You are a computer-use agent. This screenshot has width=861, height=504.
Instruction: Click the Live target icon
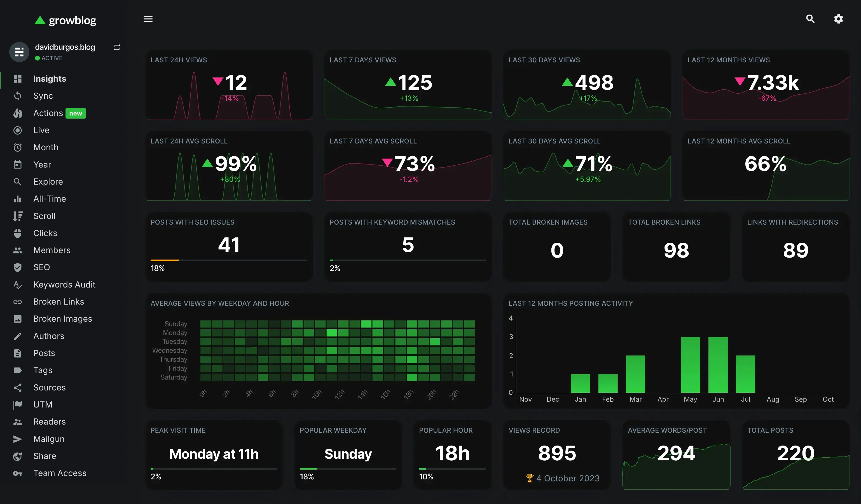[x=17, y=130]
